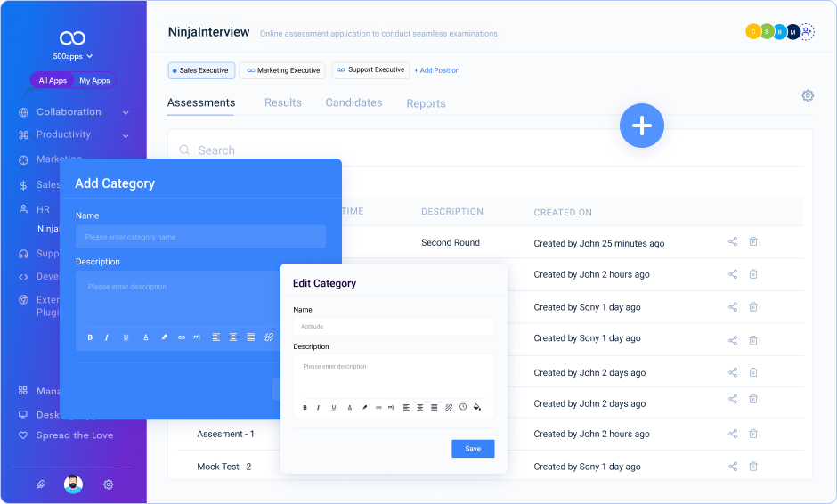Click Italic in the Add Category toolbar
The image size is (837, 504).
pyautogui.click(x=107, y=337)
